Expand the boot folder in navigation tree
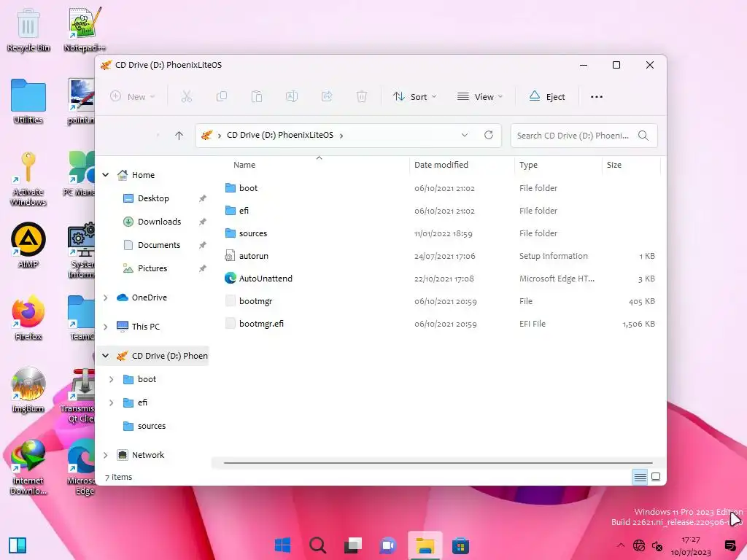The height and width of the screenshot is (560, 747). [x=111, y=379]
